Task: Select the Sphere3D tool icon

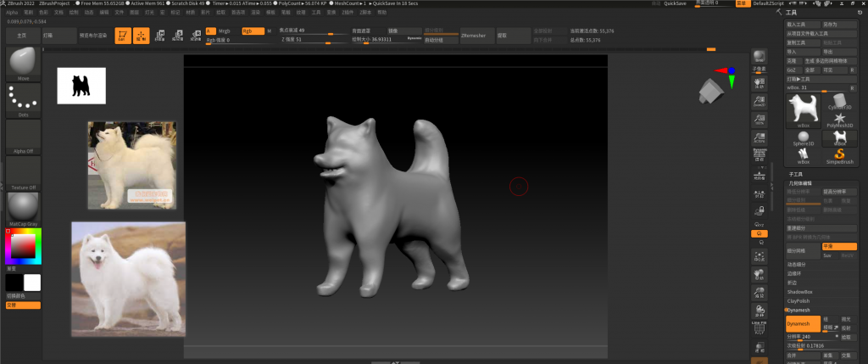Action: coord(802,138)
